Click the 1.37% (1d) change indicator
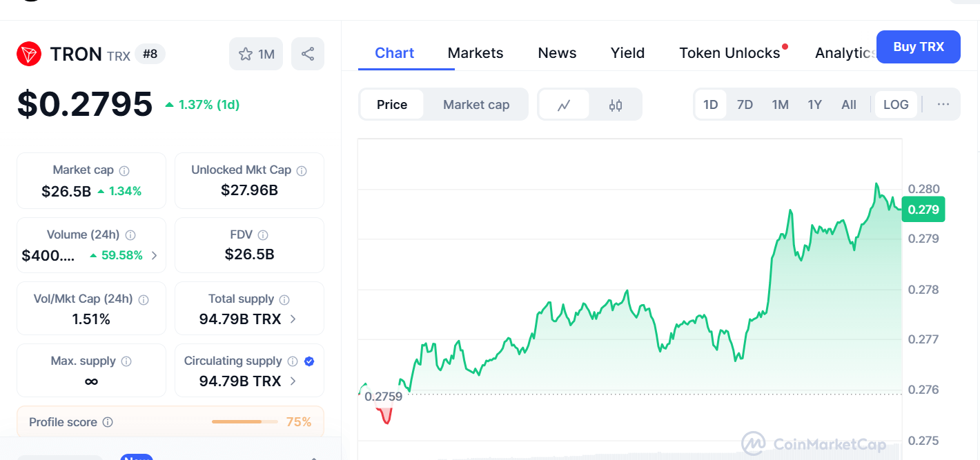Screen dimensions: 980x460 click(202, 105)
